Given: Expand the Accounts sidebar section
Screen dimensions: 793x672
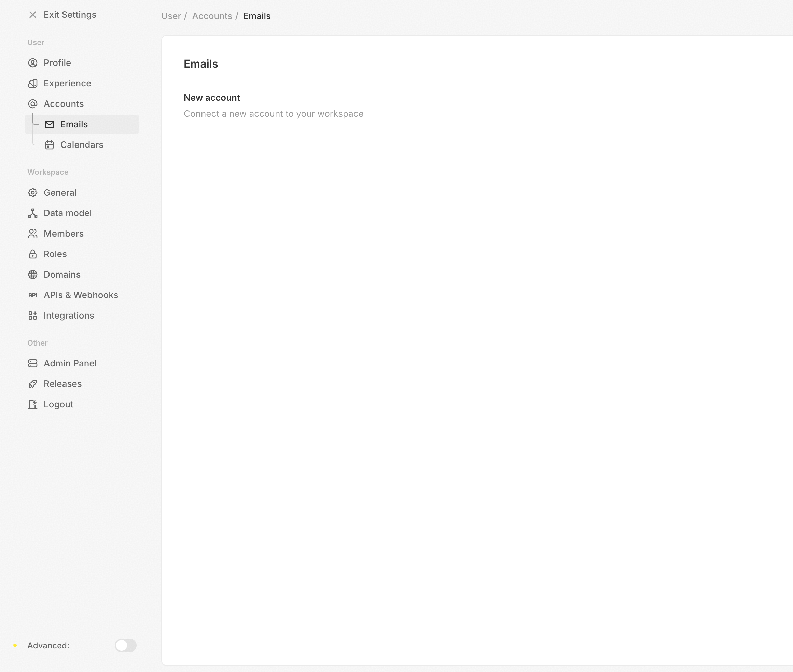Looking at the screenshot, I should [64, 104].
